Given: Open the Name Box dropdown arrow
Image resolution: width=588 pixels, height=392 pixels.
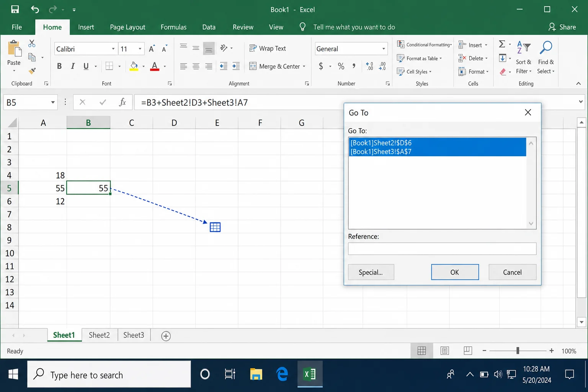Looking at the screenshot, I should (x=53, y=103).
